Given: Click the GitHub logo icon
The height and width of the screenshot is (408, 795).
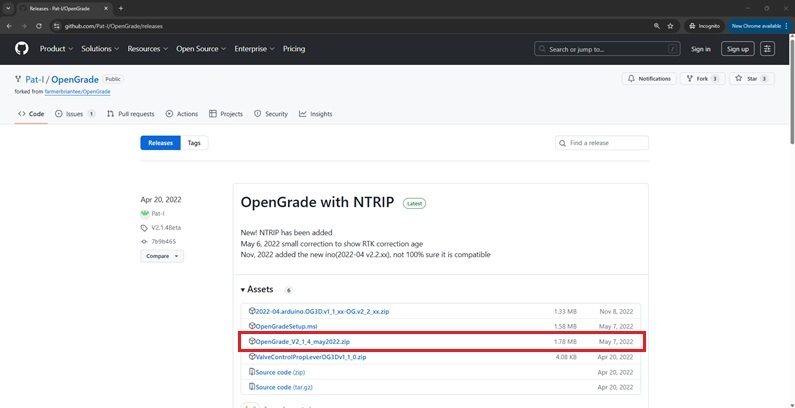Looking at the screenshot, I should (x=22, y=48).
